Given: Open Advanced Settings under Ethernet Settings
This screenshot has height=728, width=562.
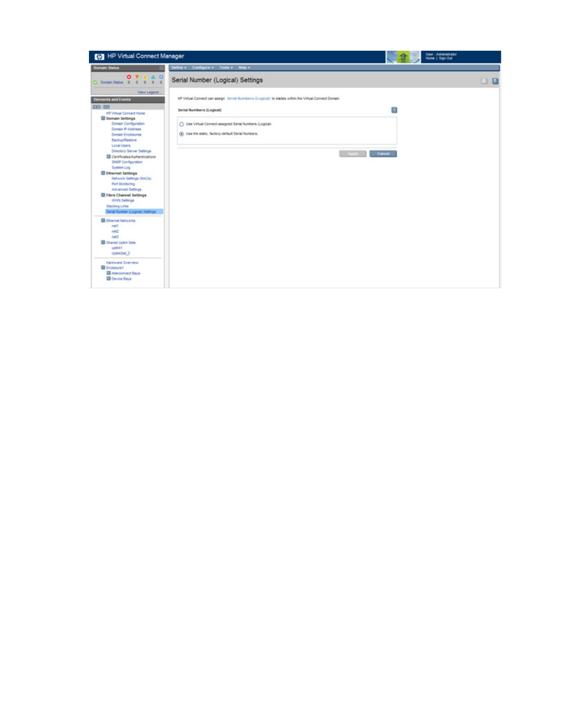Looking at the screenshot, I should (x=127, y=190).
